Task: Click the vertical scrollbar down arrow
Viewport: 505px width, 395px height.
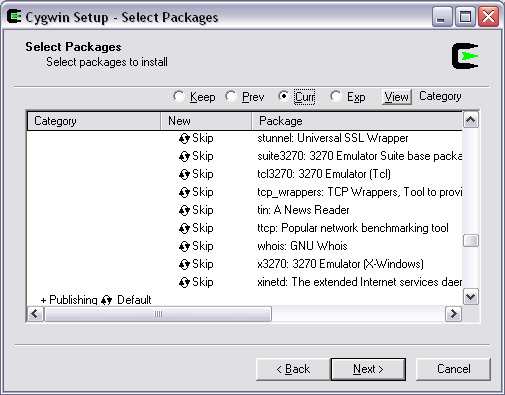Action: coord(471,296)
